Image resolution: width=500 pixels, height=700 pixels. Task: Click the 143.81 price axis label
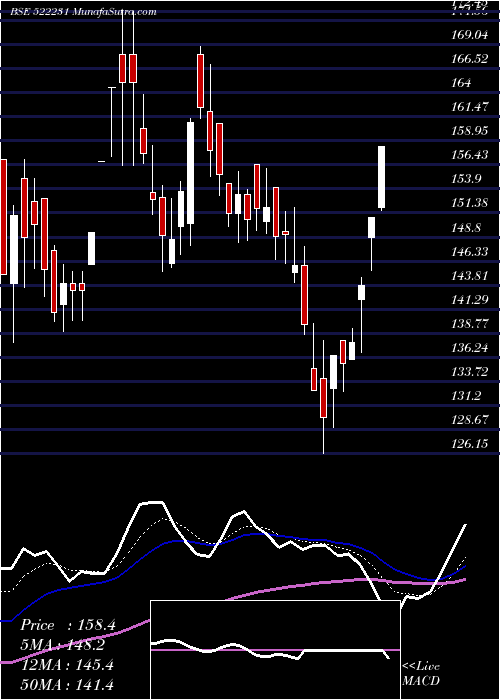470,276
